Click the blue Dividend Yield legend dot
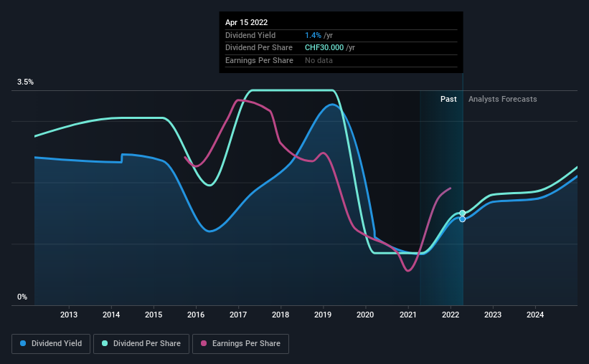The width and height of the screenshot is (589, 364). pos(23,343)
